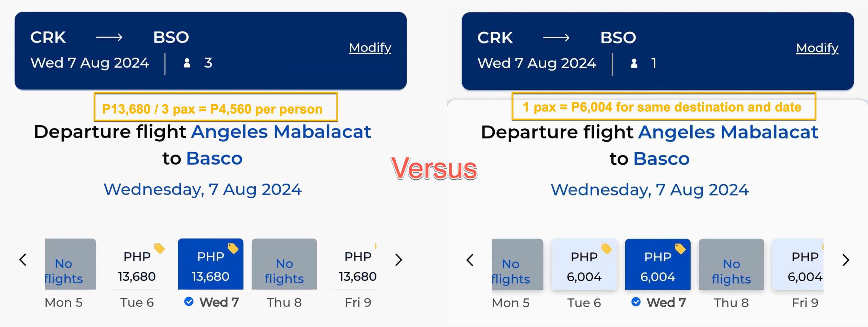Image resolution: width=868 pixels, height=327 pixels.
Task: Show earlier dates in left date carousel
Action: click(x=23, y=260)
